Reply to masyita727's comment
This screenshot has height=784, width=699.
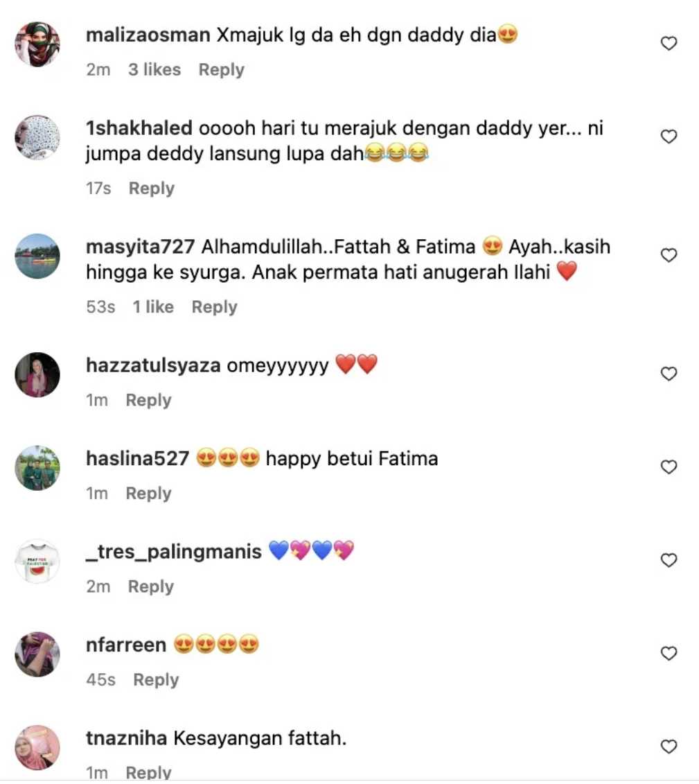tap(214, 307)
